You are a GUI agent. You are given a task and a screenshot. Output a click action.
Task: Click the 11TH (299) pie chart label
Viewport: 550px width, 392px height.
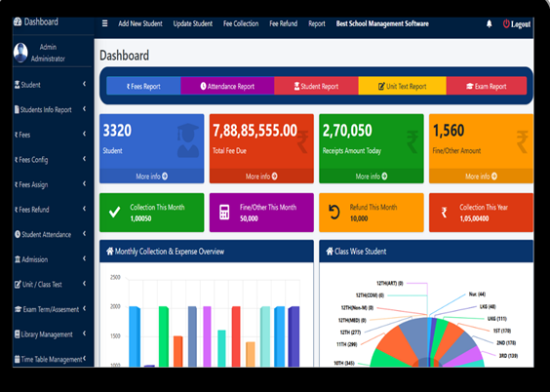tap(346, 344)
